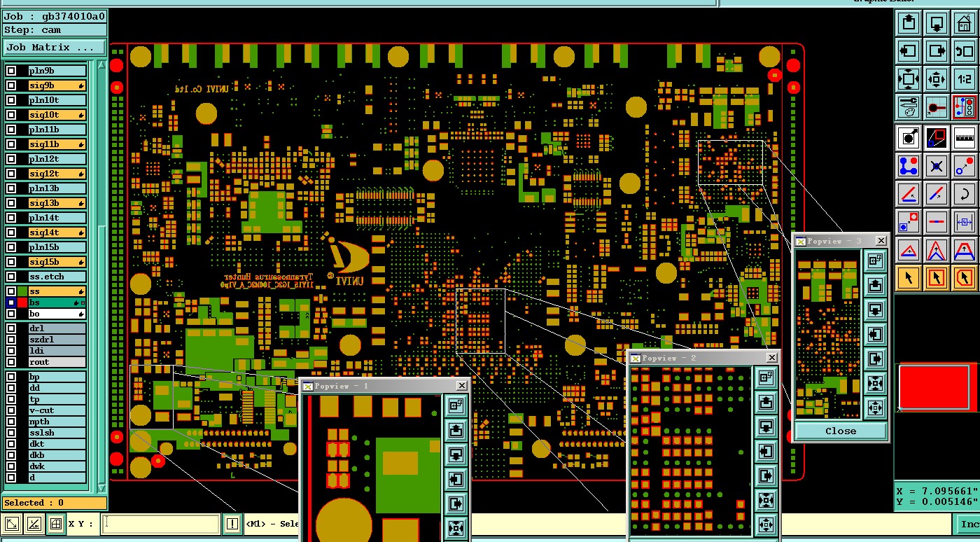Select the blue dot cross-lines tool icon
The width and height of the screenshot is (980, 542).
(937, 166)
